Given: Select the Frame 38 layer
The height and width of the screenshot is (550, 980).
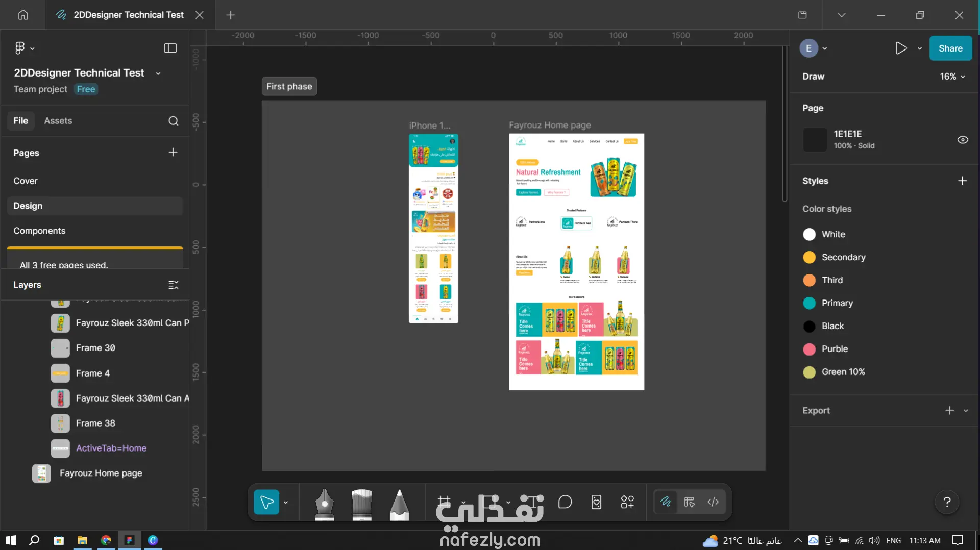Looking at the screenshot, I should click(95, 423).
